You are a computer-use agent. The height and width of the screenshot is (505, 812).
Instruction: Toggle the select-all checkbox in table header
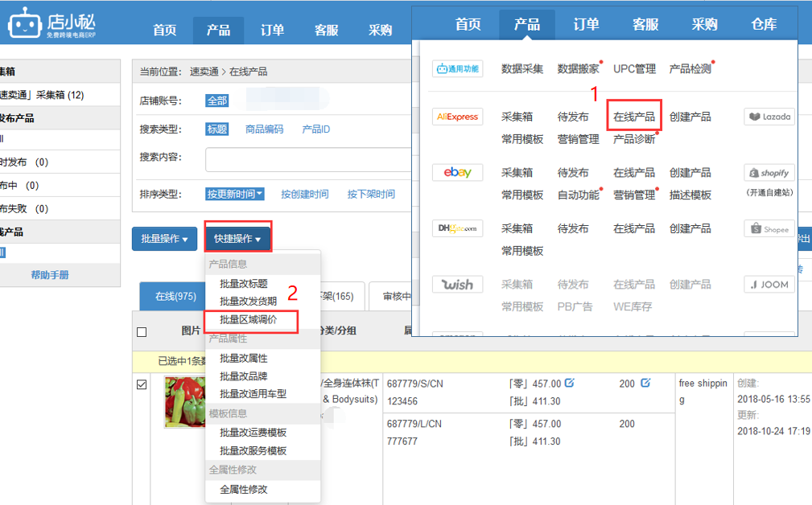coord(142,332)
